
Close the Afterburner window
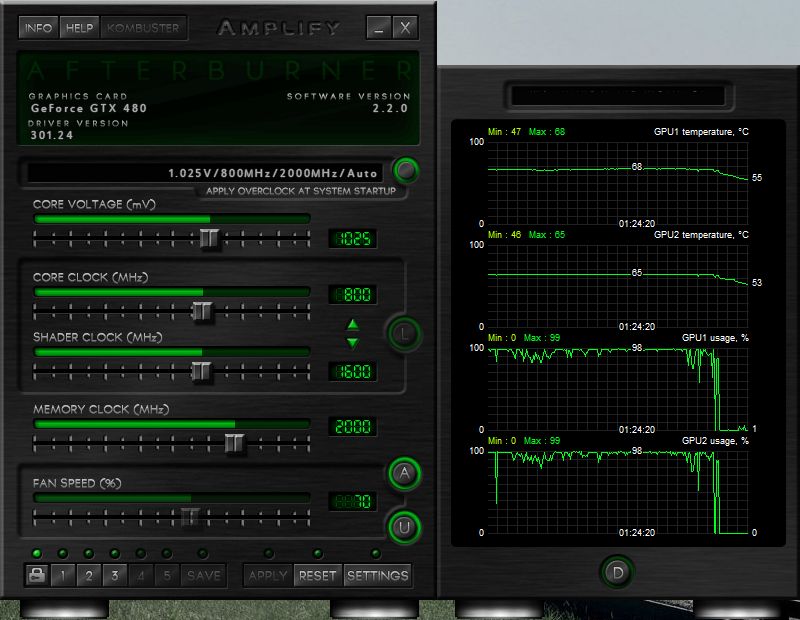(405, 28)
